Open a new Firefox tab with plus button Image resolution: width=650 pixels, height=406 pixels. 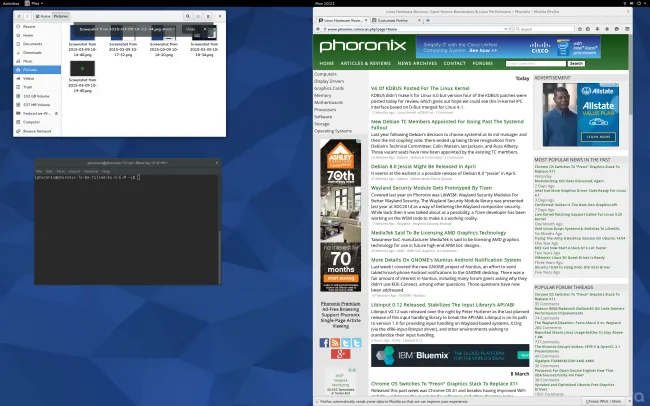tap(428, 20)
